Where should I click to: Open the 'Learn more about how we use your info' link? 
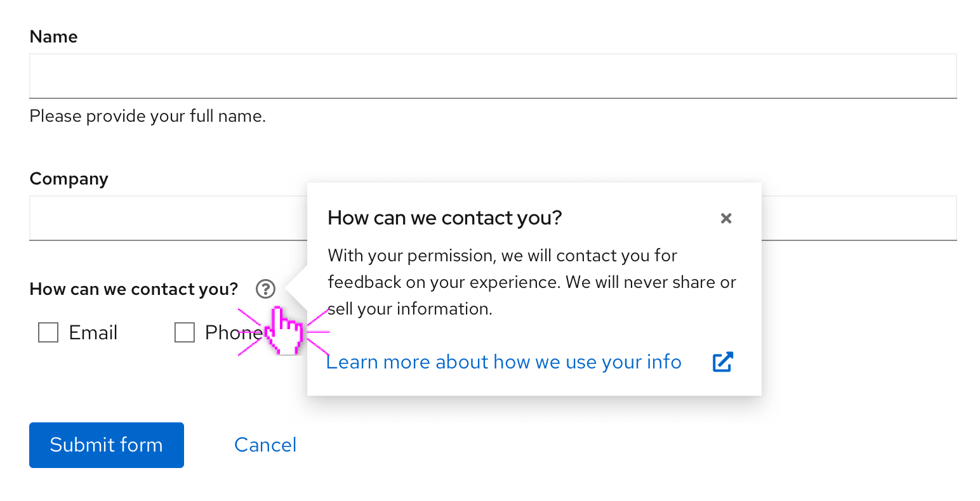504,362
